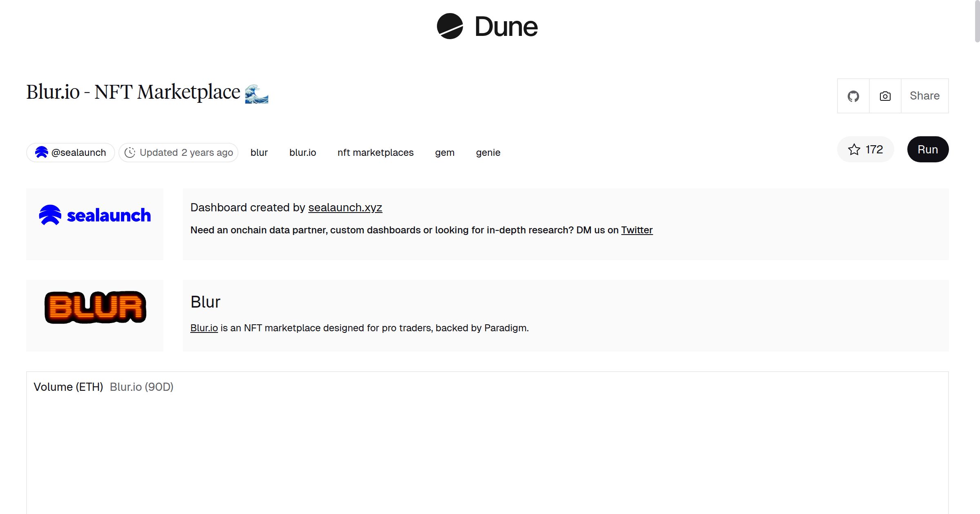980x514 pixels.
Task: Click the sealaunch logo image
Action: tap(94, 215)
